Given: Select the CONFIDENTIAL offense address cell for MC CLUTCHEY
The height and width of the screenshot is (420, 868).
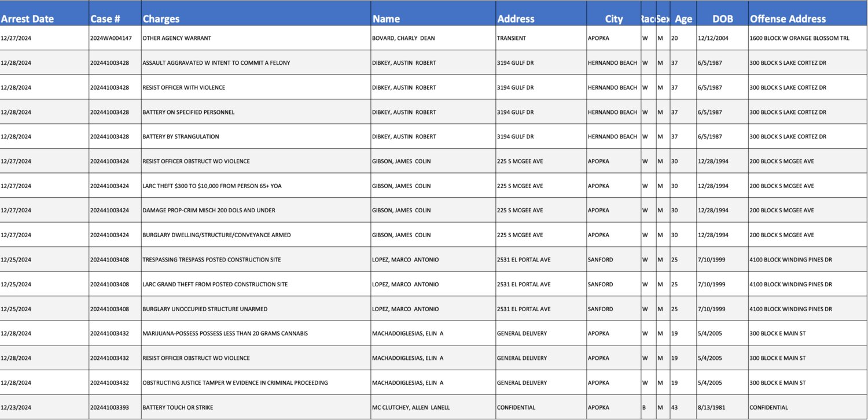Looking at the screenshot, I should [808, 407].
